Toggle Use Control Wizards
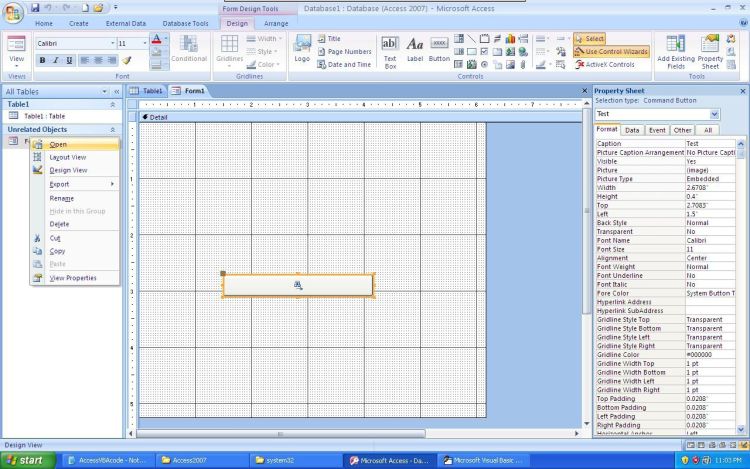This screenshot has height=469, width=750. [611, 52]
